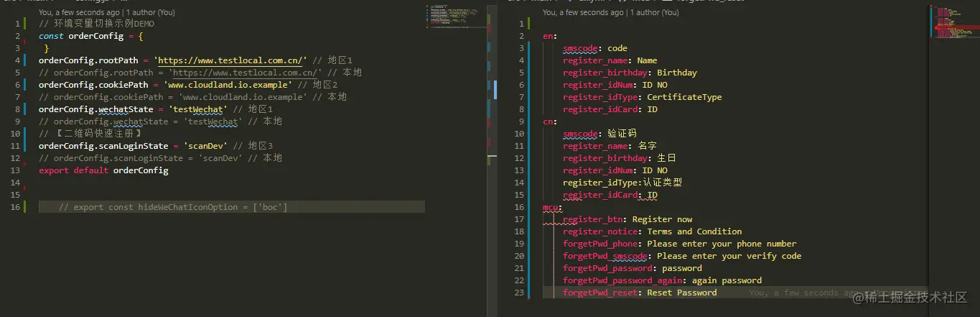
Task: Place cursor on the 'cn:' YAML key
Action: (x=550, y=121)
